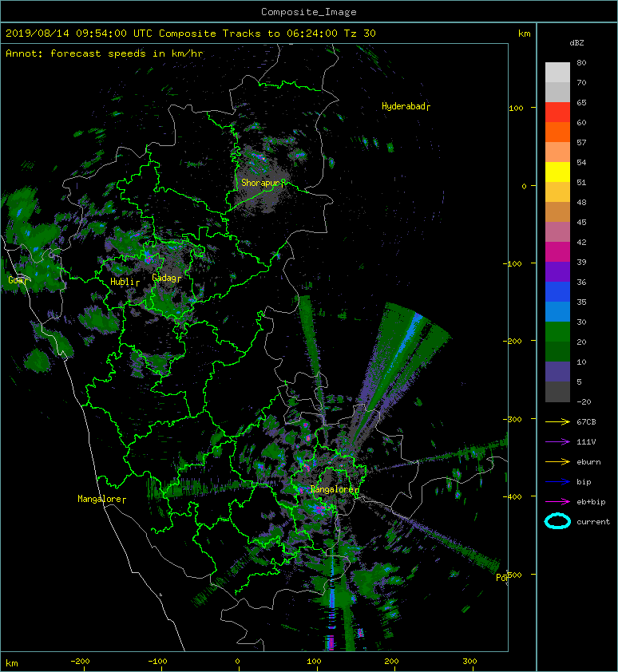The image size is (618, 672).
Task: Click the '111V' legend label
Action: tap(586, 442)
